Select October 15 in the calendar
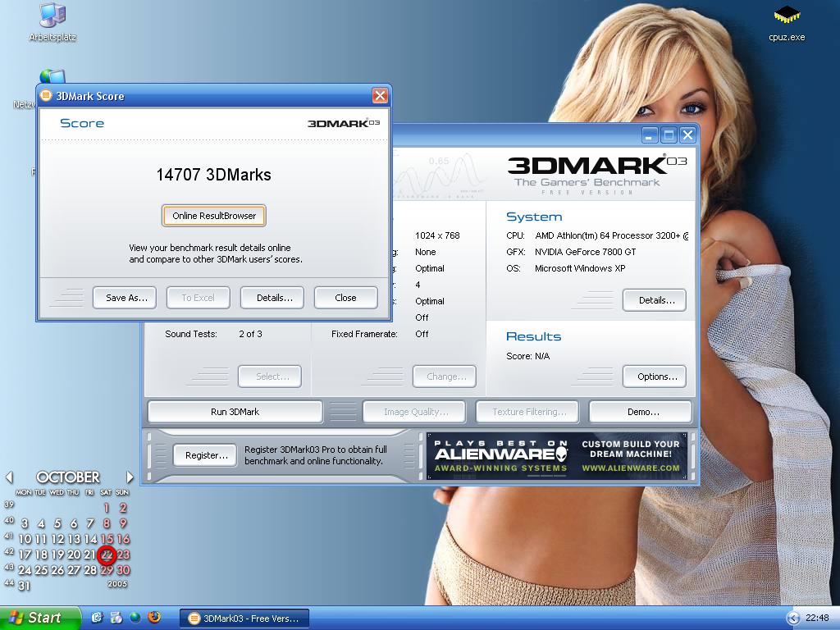The width and height of the screenshot is (840, 630). [107, 539]
